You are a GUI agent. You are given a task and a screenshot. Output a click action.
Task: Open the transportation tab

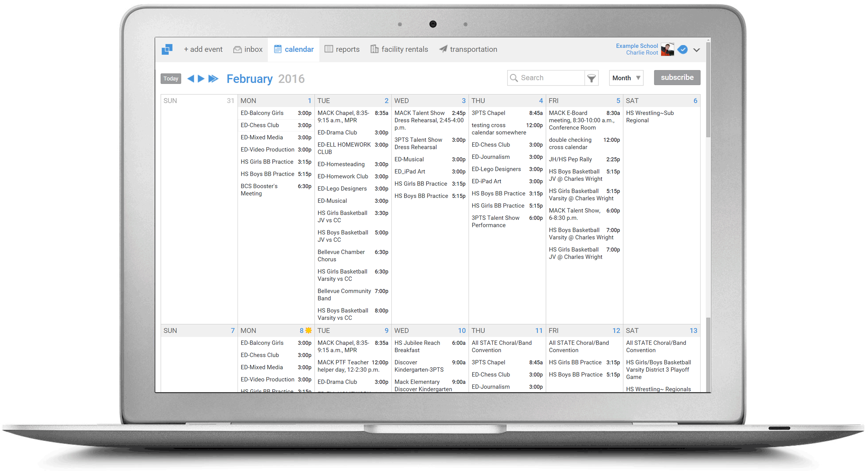point(468,49)
